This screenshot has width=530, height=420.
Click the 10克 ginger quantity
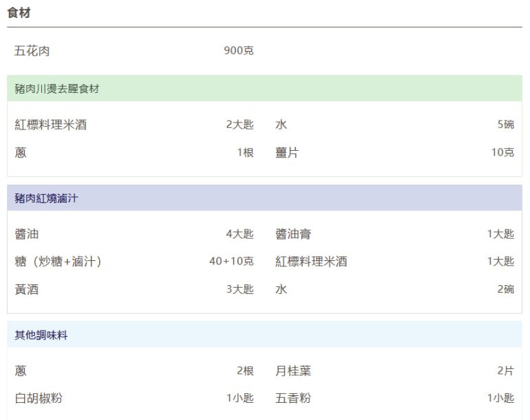(x=502, y=153)
